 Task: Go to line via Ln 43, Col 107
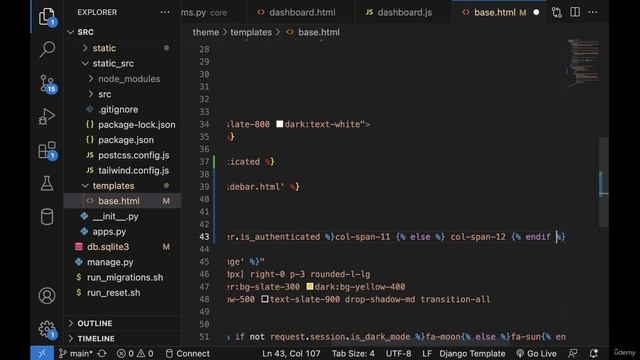[x=291, y=353]
